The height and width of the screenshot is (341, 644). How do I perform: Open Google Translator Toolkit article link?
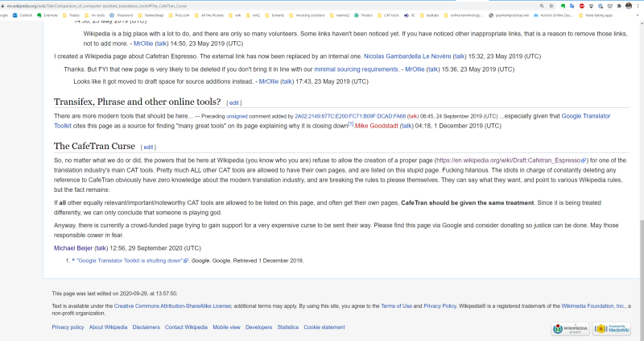pos(332,121)
